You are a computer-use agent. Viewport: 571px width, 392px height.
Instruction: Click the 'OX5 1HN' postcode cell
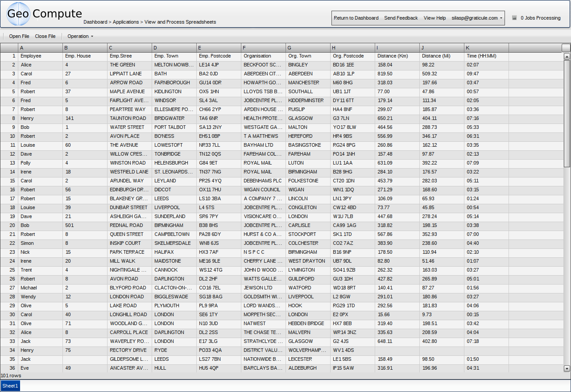pos(219,91)
